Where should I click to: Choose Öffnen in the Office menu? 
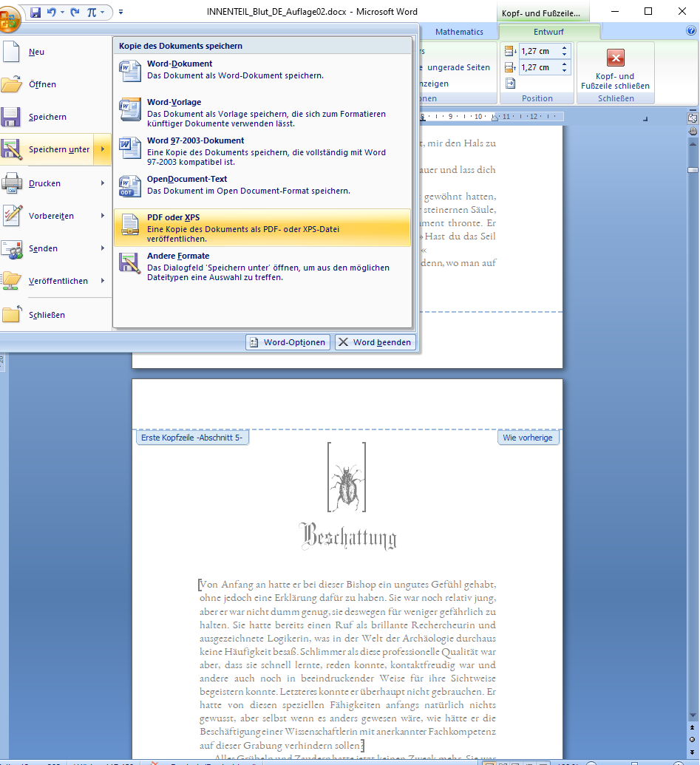point(55,84)
